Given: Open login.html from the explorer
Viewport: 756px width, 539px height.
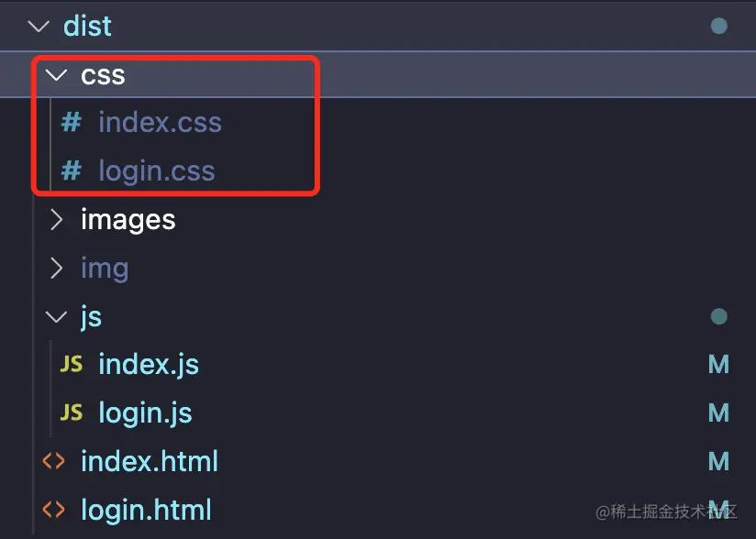Looking at the screenshot, I should tap(146, 510).
